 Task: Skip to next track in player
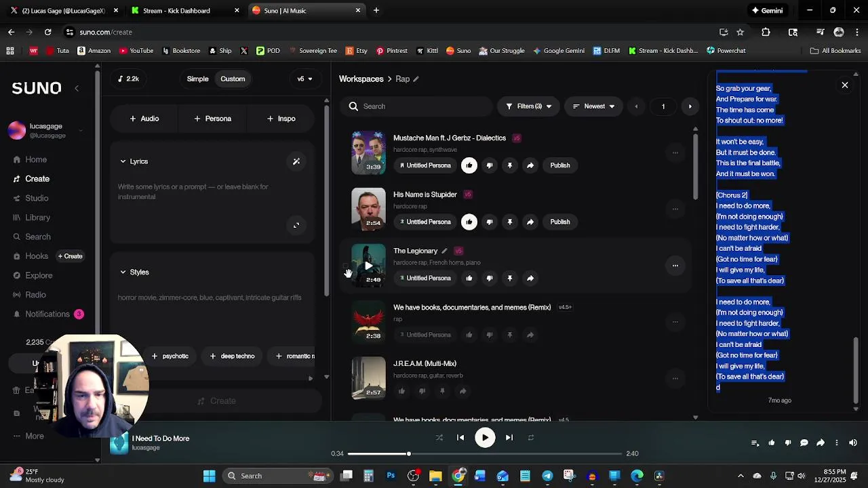tap(509, 438)
